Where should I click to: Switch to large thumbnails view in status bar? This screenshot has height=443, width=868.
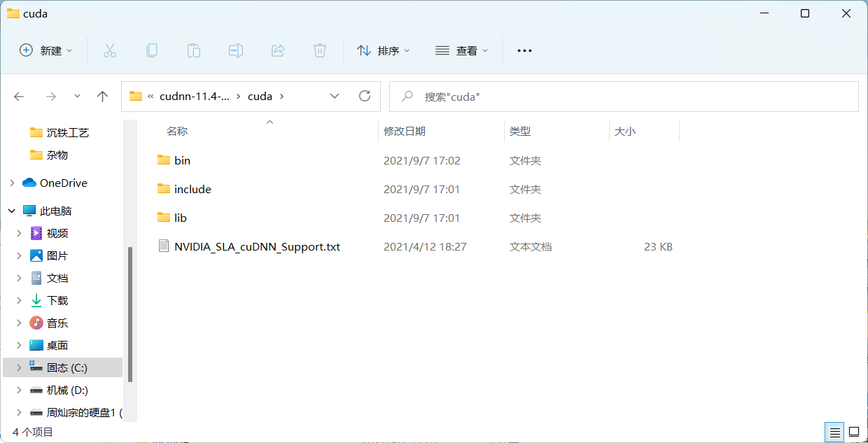point(854,432)
